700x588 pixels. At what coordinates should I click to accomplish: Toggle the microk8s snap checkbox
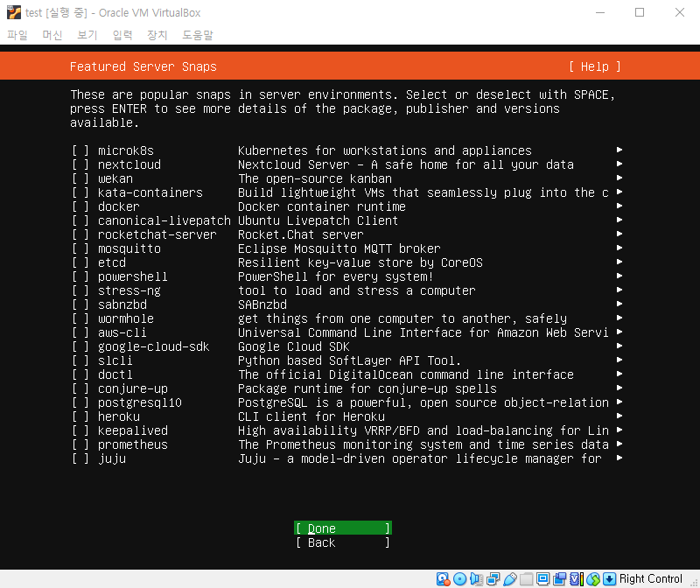point(80,150)
